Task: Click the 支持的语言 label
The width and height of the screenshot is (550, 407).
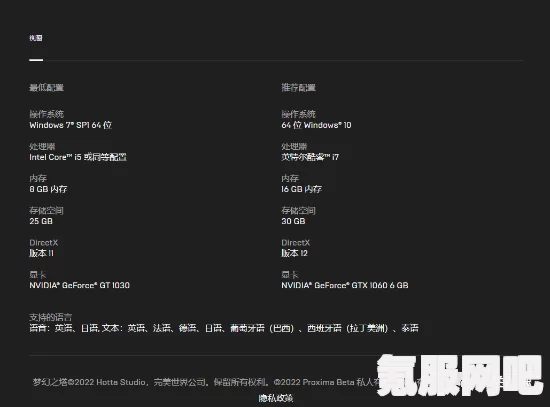Action: (x=51, y=317)
